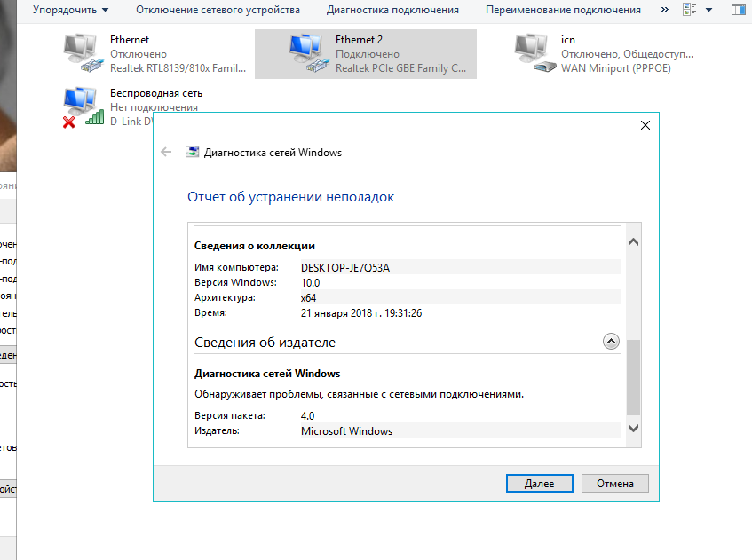Click the report scrollbar up arrow
This screenshot has width=752, height=560.
(x=633, y=242)
